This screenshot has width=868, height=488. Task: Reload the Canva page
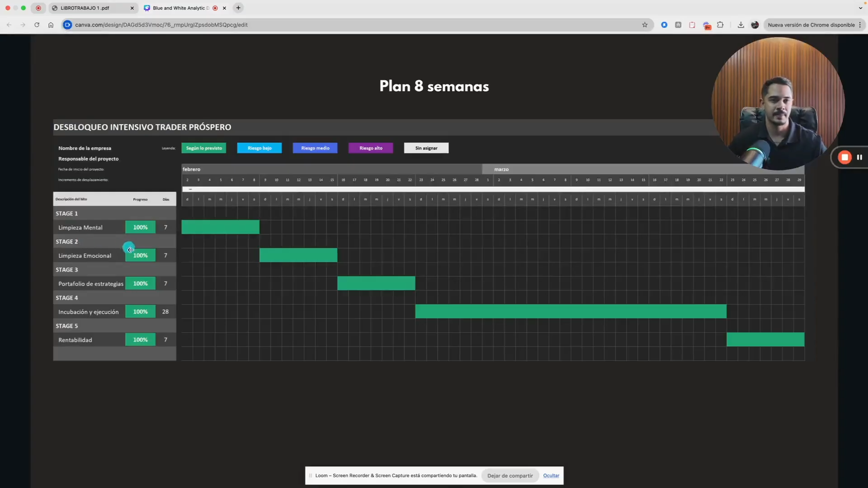(x=37, y=25)
